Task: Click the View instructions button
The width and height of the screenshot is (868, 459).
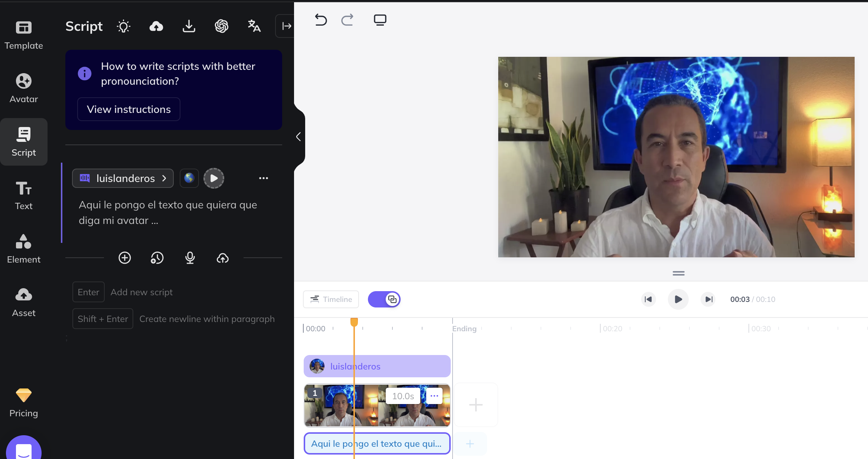Action: (128, 109)
